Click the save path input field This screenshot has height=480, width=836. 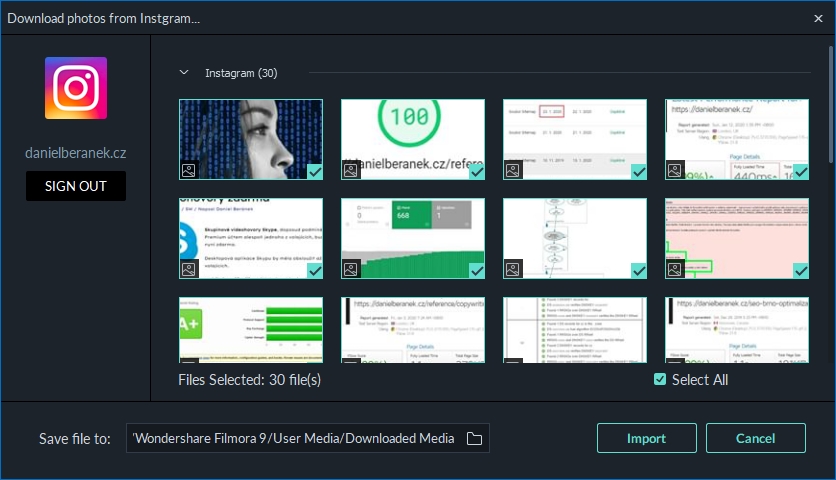coord(308,438)
